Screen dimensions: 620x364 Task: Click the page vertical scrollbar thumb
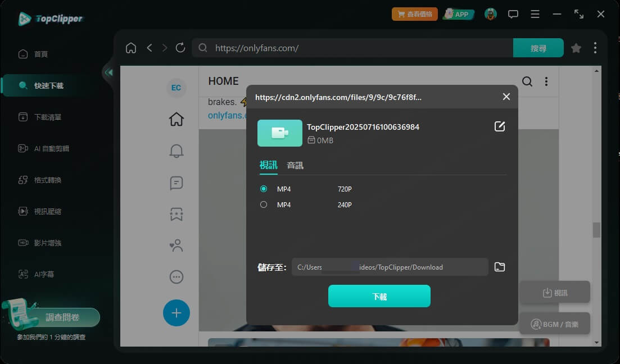coord(596,230)
